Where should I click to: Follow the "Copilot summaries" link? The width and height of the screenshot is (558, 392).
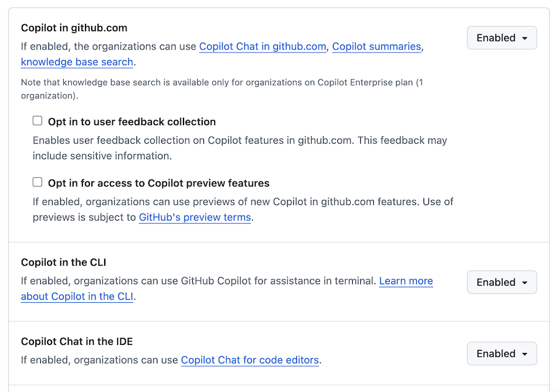[376, 46]
